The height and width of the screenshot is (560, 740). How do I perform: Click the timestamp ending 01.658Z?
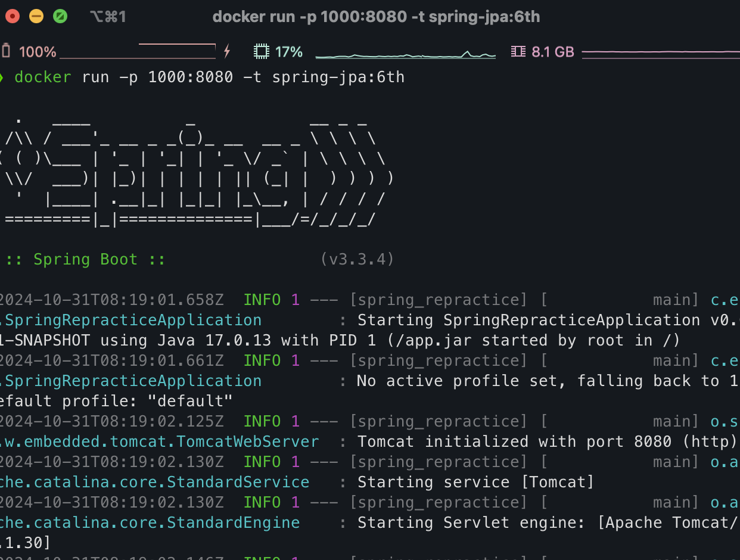tap(111, 300)
